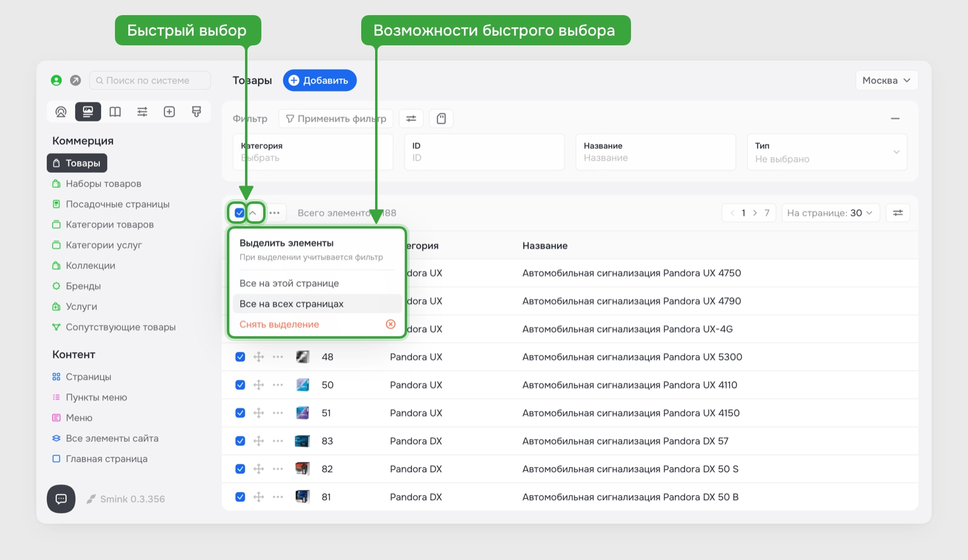Select Все на всех страницах option
Image resolution: width=968 pixels, height=560 pixels.
pos(292,304)
